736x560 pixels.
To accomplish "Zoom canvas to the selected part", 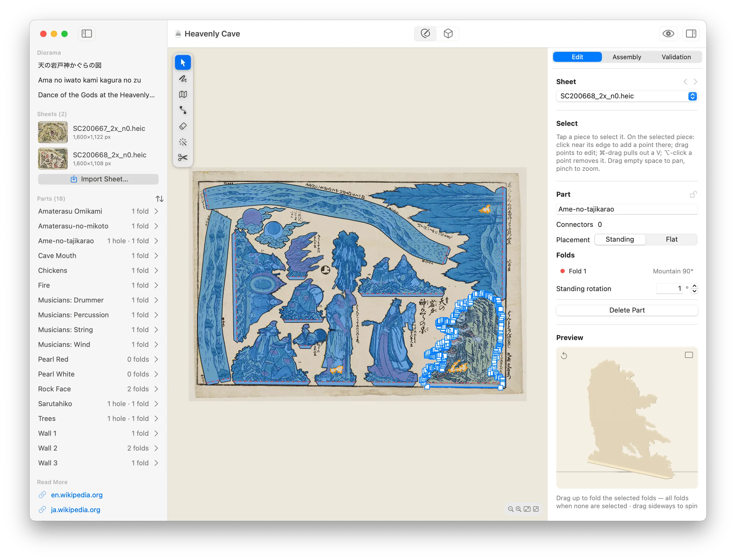I will click(535, 509).
